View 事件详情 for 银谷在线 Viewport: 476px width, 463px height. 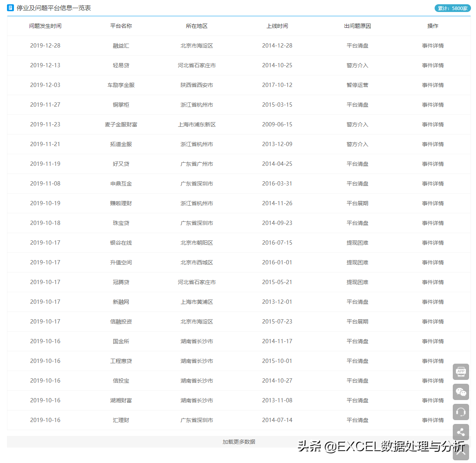[433, 243]
